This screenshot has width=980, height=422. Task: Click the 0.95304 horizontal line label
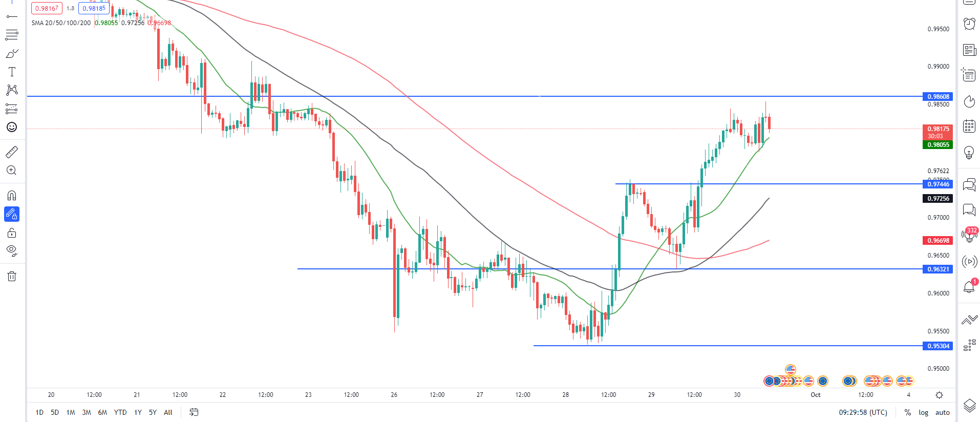[938, 346]
